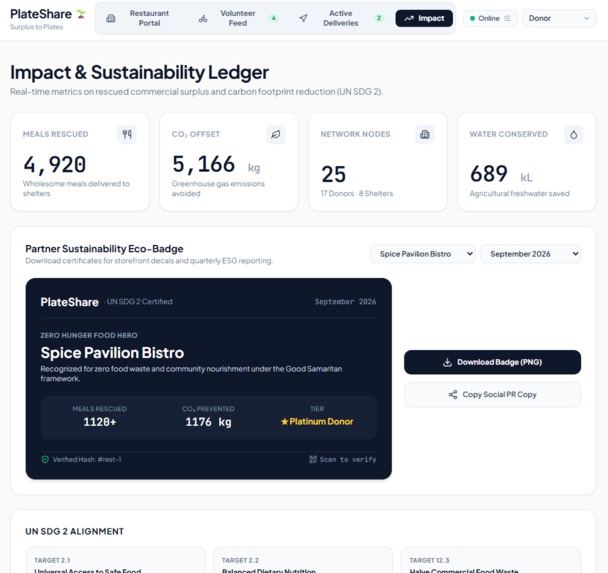
Task: Click the 'TARGET 2.2' card label
Action: click(x=240, y=561)
